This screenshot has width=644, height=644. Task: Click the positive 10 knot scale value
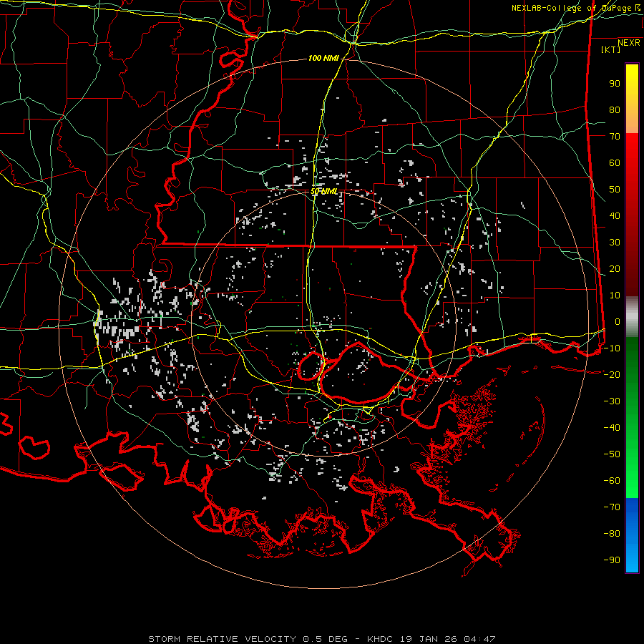click(615, 296)
